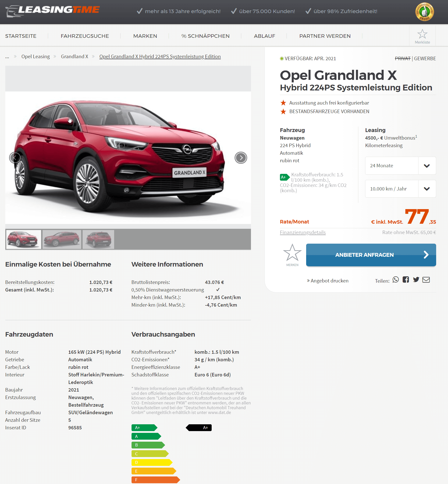The image size is (448, 484).
Task: Click 'über 98% Zufriedenheit!' header text
Action: [345, 11]
